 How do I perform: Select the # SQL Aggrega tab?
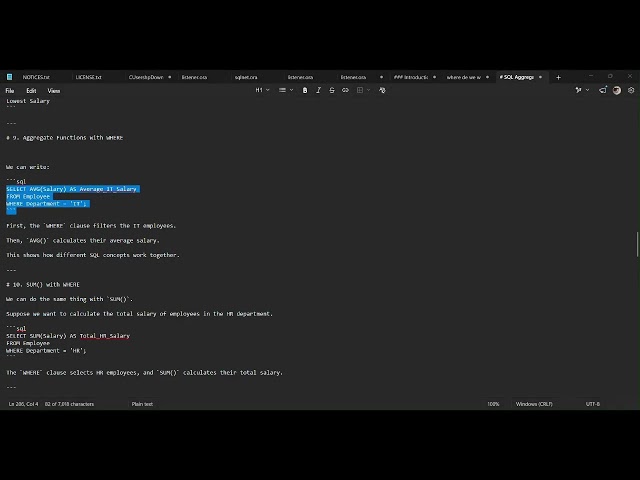[517, 77]
